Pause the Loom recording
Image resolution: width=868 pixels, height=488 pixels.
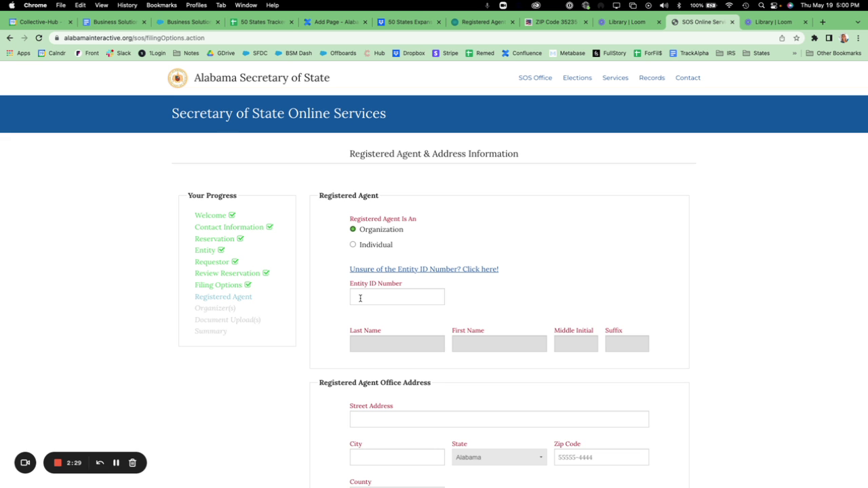pos(116,463)
